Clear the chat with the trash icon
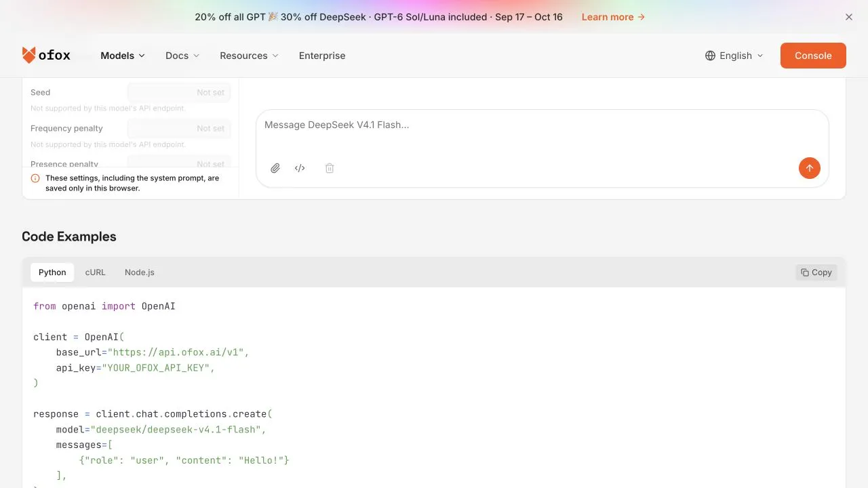 pyautogui.click(x=330, y=168)
